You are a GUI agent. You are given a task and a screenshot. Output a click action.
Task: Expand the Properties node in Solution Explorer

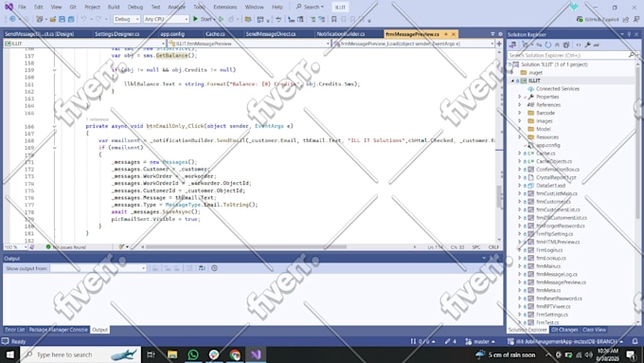click(520, 97)
